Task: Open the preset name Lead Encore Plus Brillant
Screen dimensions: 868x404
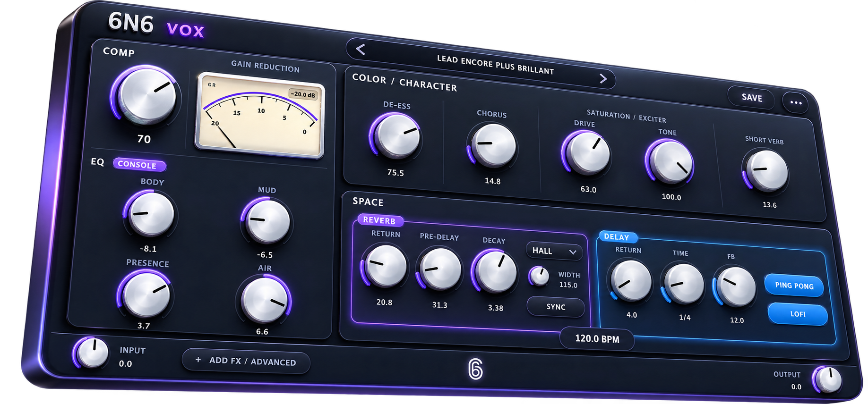Action: click(495, 65)
